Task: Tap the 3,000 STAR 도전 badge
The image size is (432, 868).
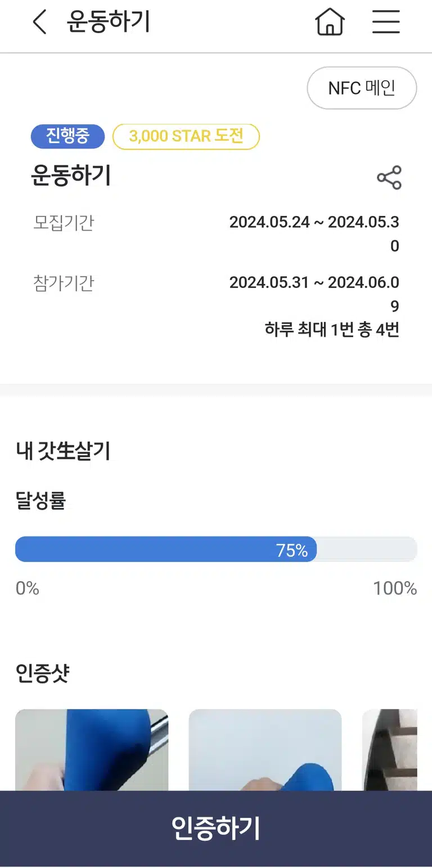Action: (186, 137)
